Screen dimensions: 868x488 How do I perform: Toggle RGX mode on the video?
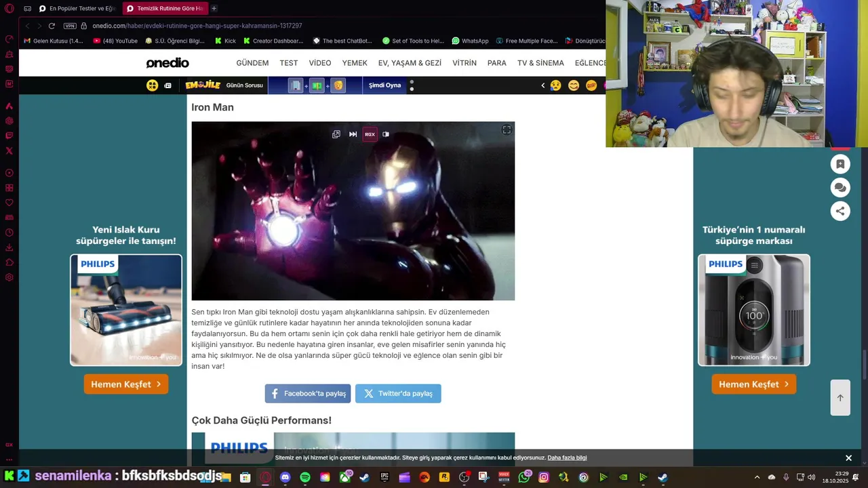point(370,134)
